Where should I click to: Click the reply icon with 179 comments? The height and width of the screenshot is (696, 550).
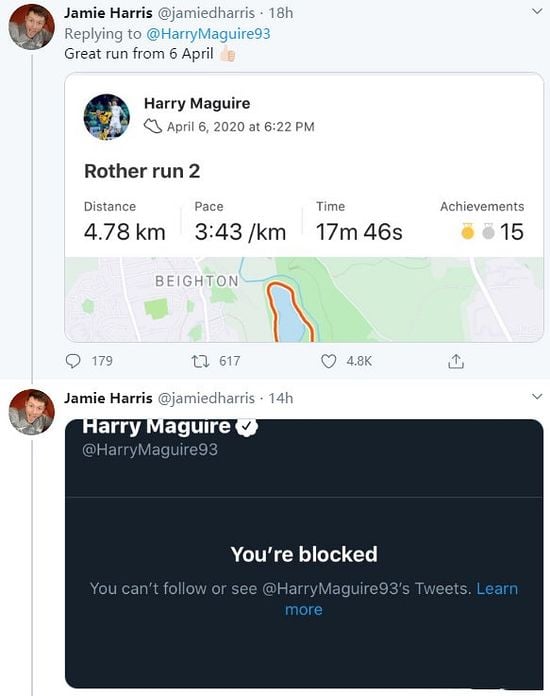click(73, 361)
